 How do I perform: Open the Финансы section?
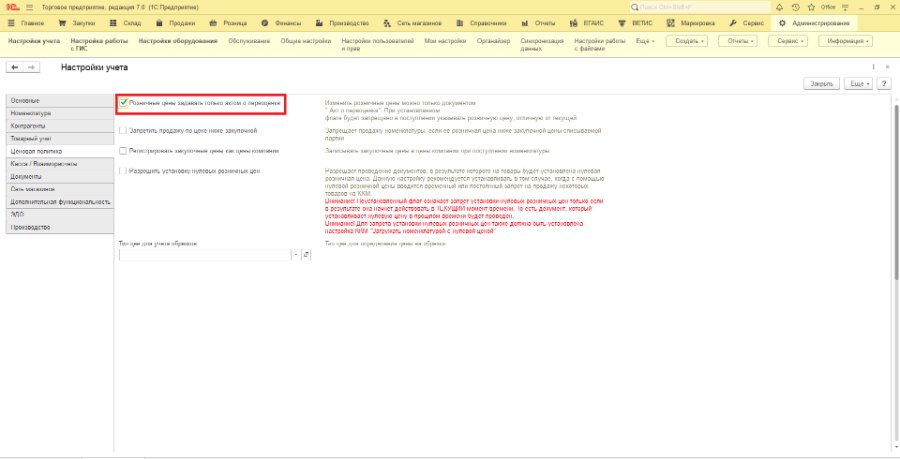pyautogui.click(x=281, y=23)
